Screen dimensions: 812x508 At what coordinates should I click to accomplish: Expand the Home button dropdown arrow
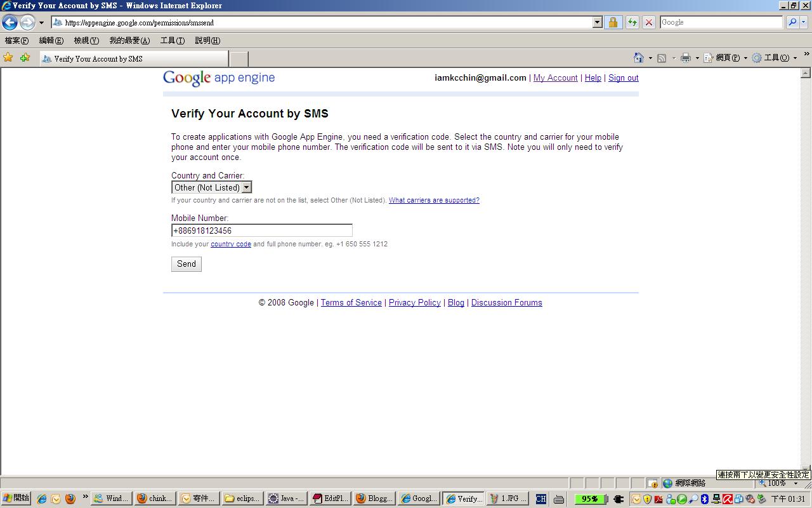[x=650, y=58]
